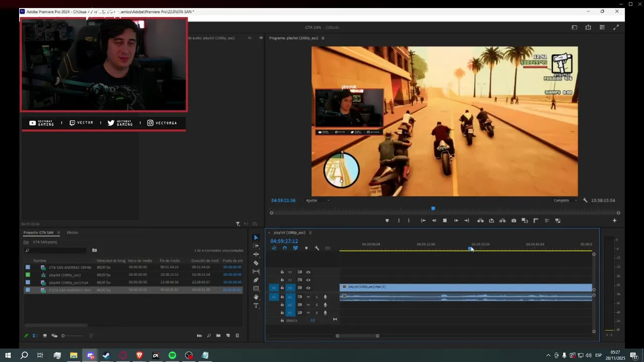Switch to the Efectos tab
This screenshot has width=644, height=362.
click(x=72, y=233)
